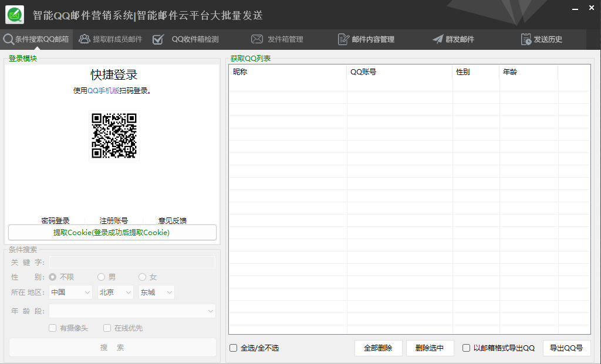This screenshot has width=601, height=364.
Task: Click the 密码登录 link
Action: (55, 221)
